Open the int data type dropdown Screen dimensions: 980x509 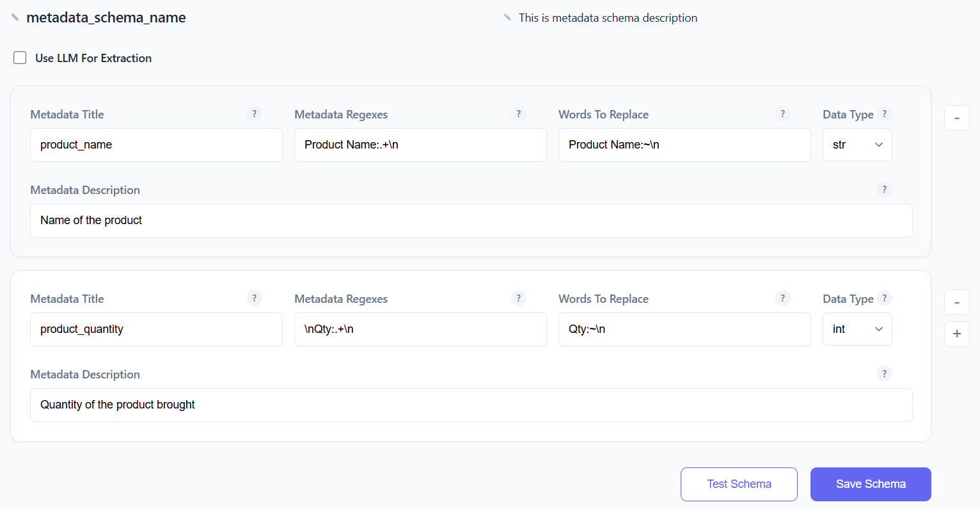click(x=857, y=329)
